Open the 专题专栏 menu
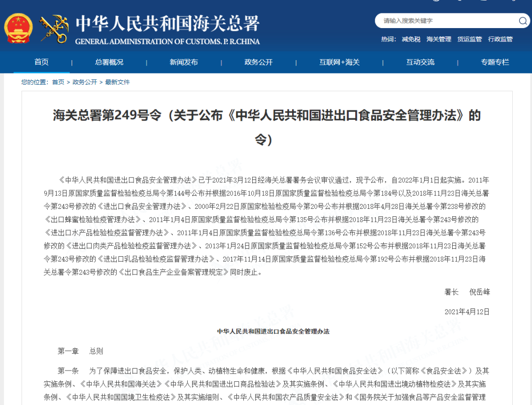 (495, 62)
